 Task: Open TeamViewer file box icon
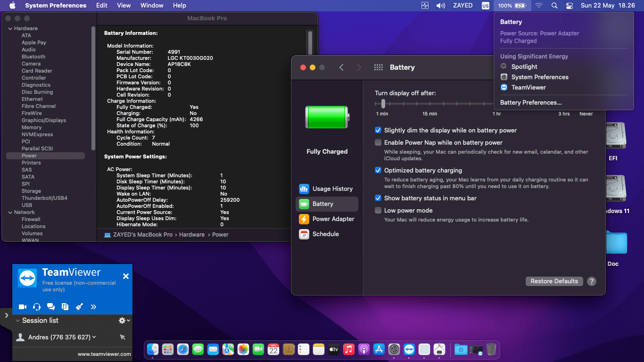(65, 307)
